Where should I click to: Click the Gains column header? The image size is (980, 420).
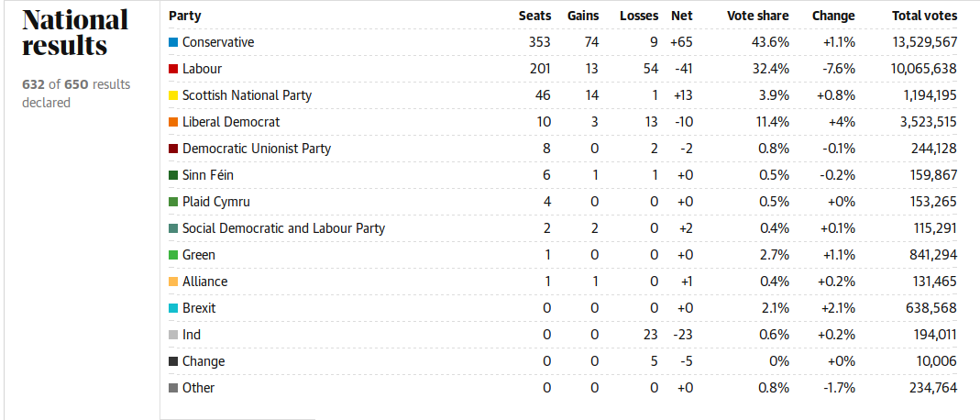[583, 16]
